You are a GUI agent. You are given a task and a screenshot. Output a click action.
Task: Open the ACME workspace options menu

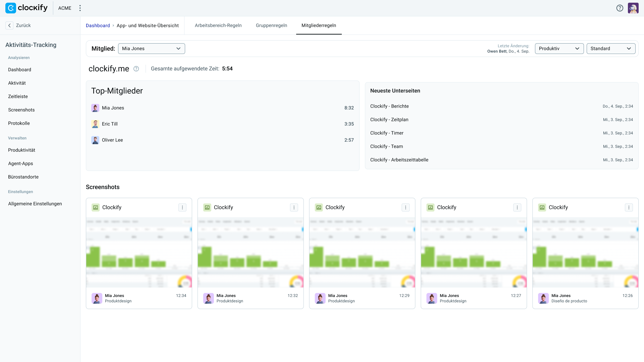point(80,8)
